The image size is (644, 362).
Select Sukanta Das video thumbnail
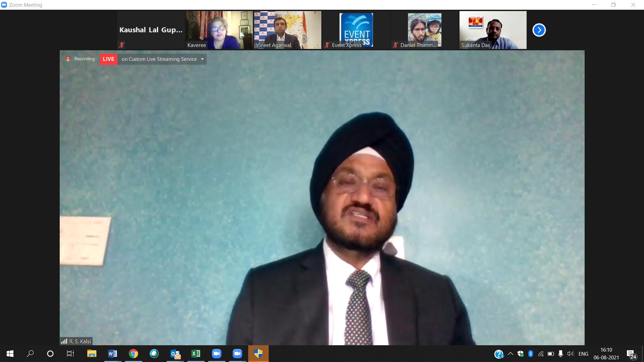tap(493, 30)
